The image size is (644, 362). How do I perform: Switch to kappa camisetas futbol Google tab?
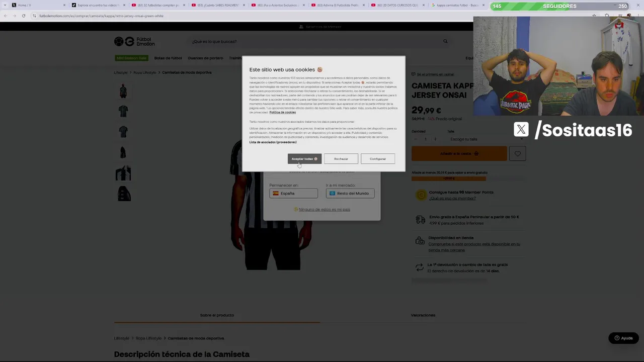[x=457, y=5]
